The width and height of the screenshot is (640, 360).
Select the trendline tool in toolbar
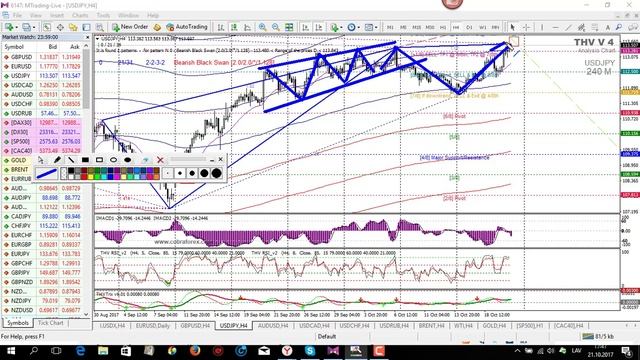point(568,27)
